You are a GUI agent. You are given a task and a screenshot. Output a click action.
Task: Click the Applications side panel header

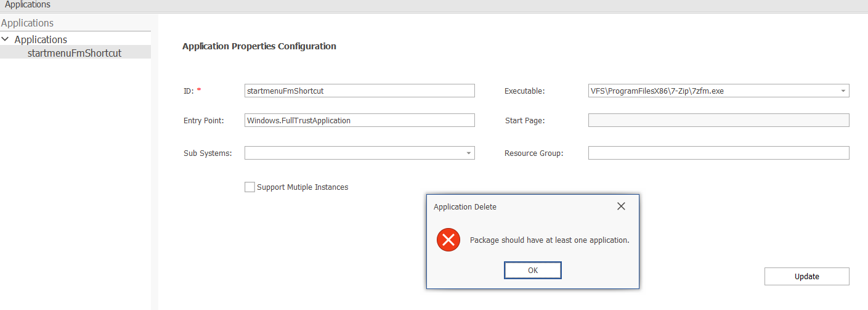coord(27,23)
